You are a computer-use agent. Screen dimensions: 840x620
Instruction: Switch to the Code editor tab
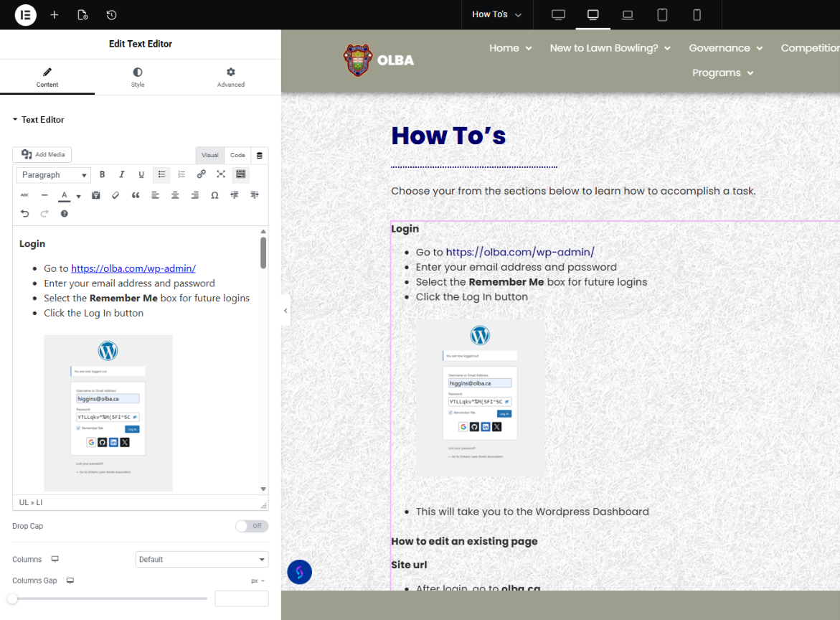[237, 155]
